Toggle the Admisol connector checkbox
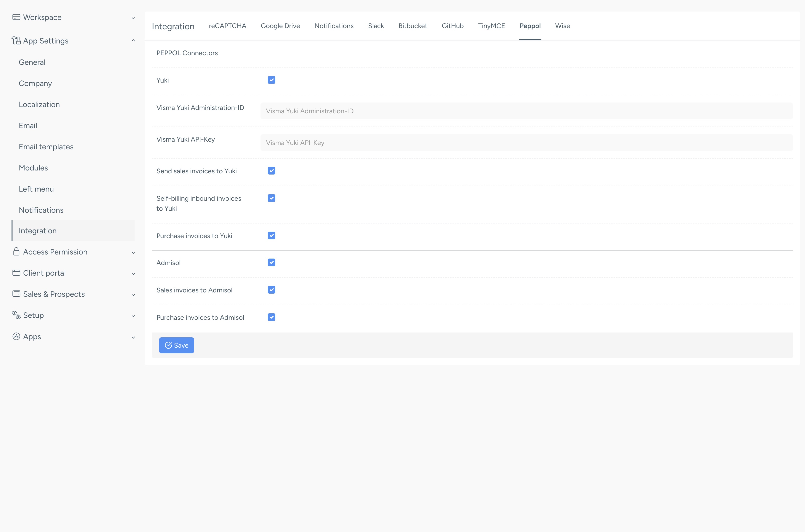Viewport: 805px width, 532px height. [271, 263]
